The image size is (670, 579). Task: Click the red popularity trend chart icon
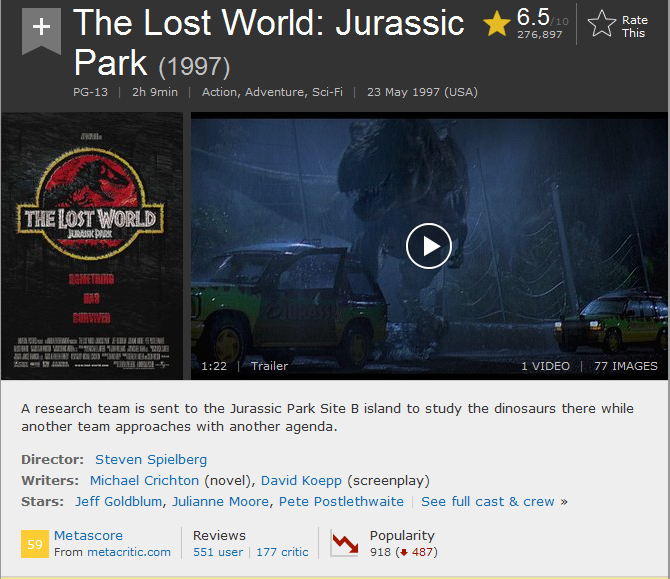344,543
